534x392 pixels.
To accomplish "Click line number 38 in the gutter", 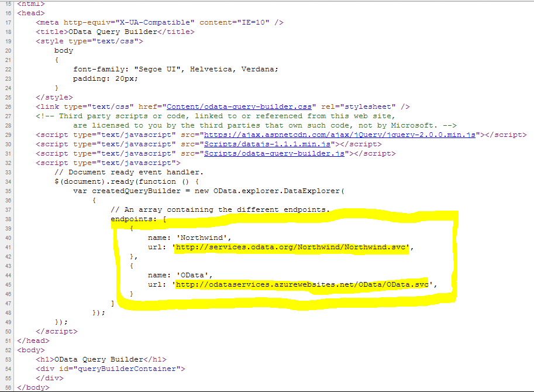I will point(8,219).
